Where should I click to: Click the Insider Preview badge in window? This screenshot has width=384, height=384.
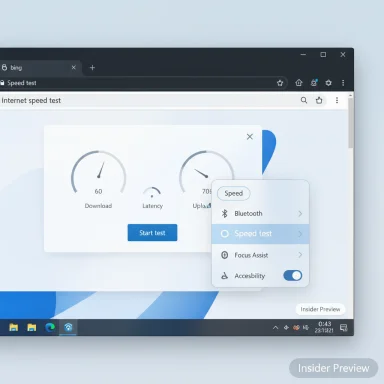(320, 309)
